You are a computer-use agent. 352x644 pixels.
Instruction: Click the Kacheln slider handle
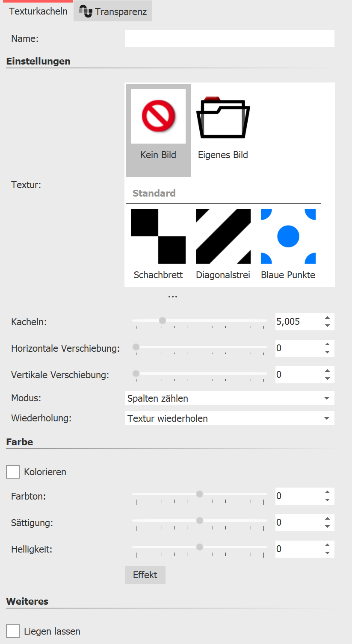tap(162, 320)
